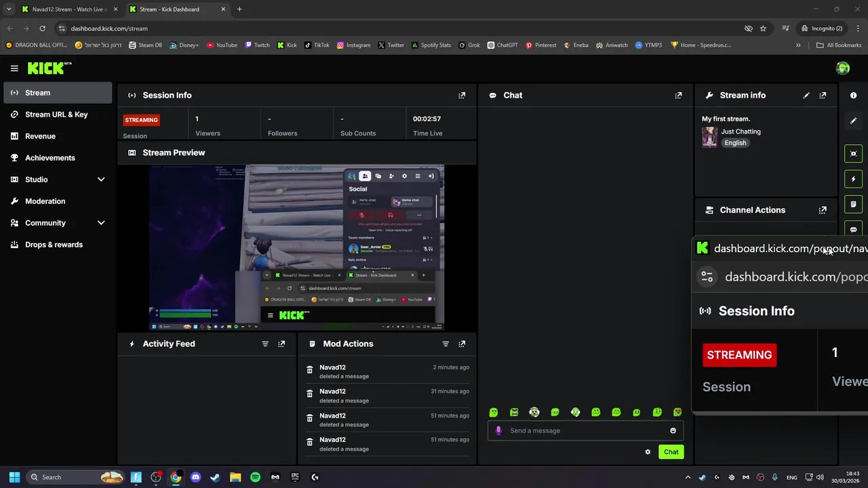Viewport: 868px width, 488px height.
Task: Click the address bar URL
Action: click(109, 28)
